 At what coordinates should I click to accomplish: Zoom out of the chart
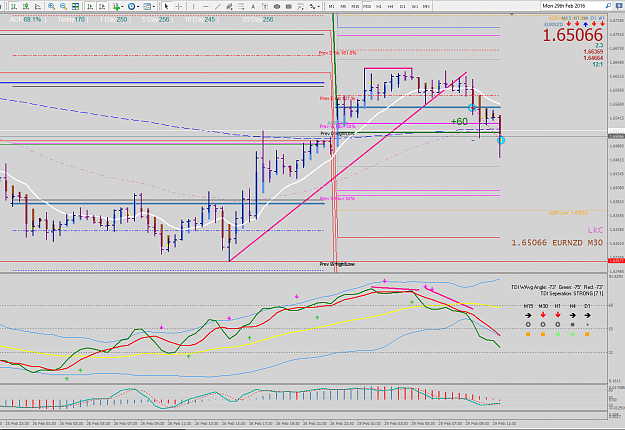[x=63, y=6]
